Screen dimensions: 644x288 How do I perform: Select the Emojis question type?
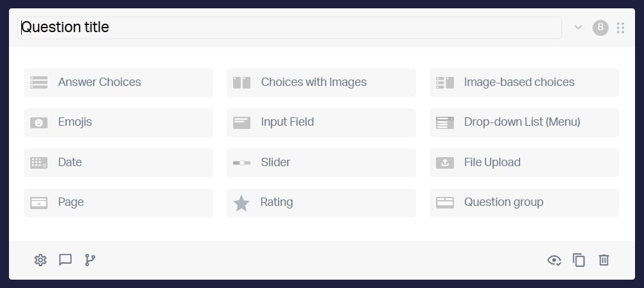point(118,123)
